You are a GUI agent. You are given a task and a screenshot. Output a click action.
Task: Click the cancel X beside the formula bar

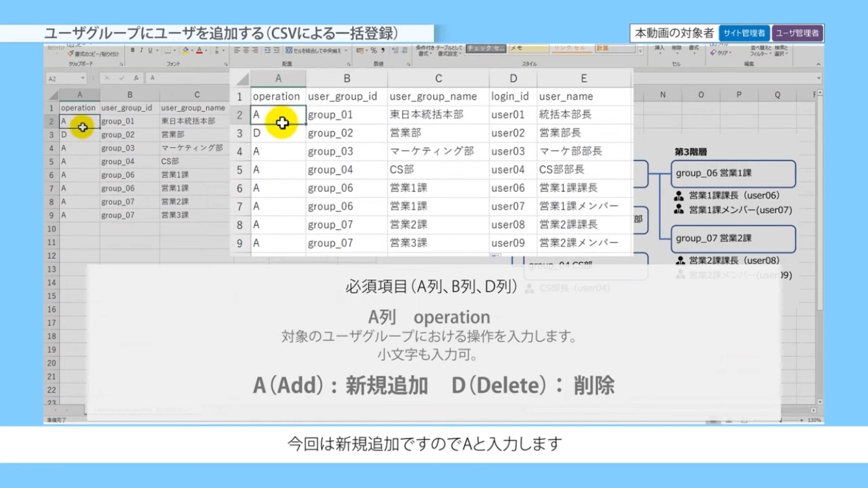click(x=107, y=78)
